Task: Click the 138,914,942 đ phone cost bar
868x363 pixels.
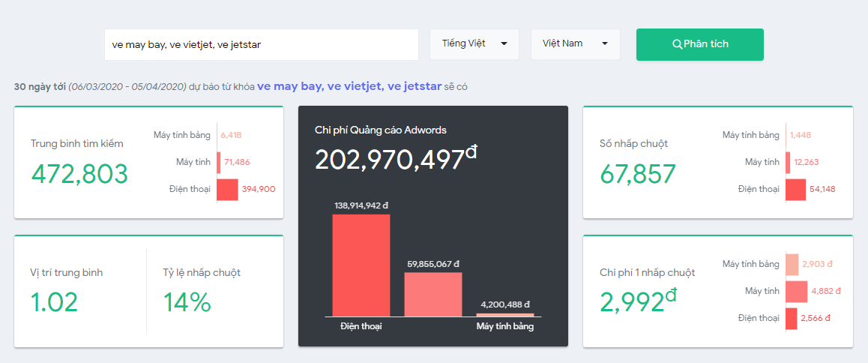Action: pyautogui.click(x=361, y=265)
